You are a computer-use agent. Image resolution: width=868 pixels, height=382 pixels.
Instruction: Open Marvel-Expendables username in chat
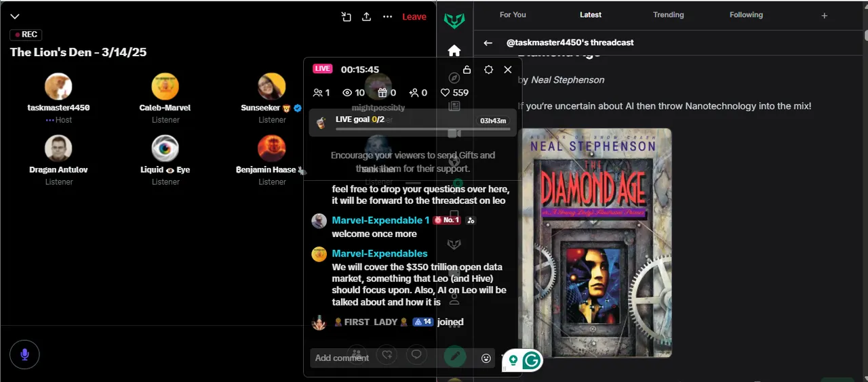(380, 253)
